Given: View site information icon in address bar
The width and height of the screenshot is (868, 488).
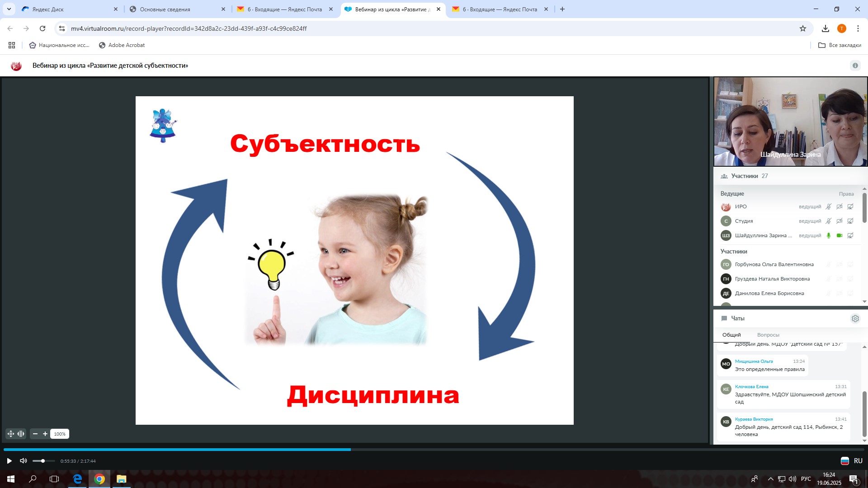Looking at the screenshot, I should tap(62, 28).
